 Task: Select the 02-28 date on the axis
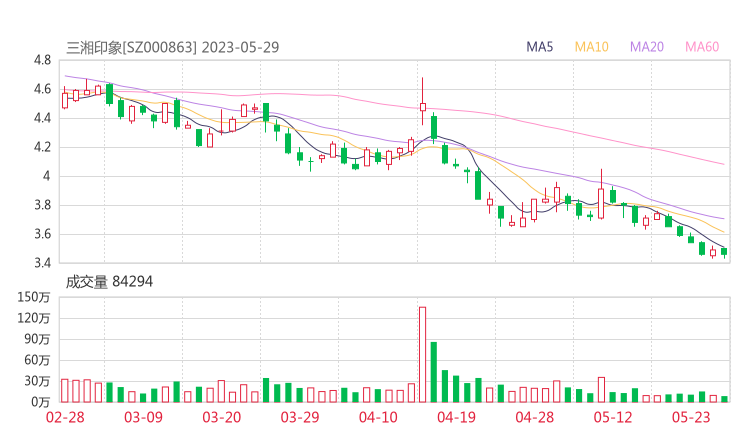(65, 417)
